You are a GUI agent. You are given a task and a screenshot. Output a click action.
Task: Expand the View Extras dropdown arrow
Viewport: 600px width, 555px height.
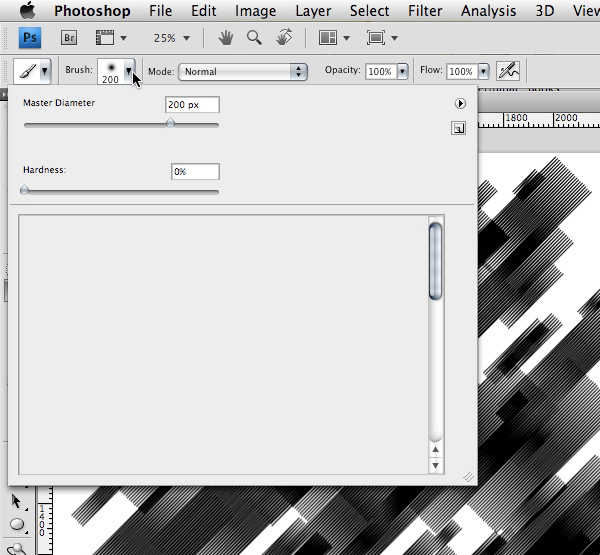[124, 38]
